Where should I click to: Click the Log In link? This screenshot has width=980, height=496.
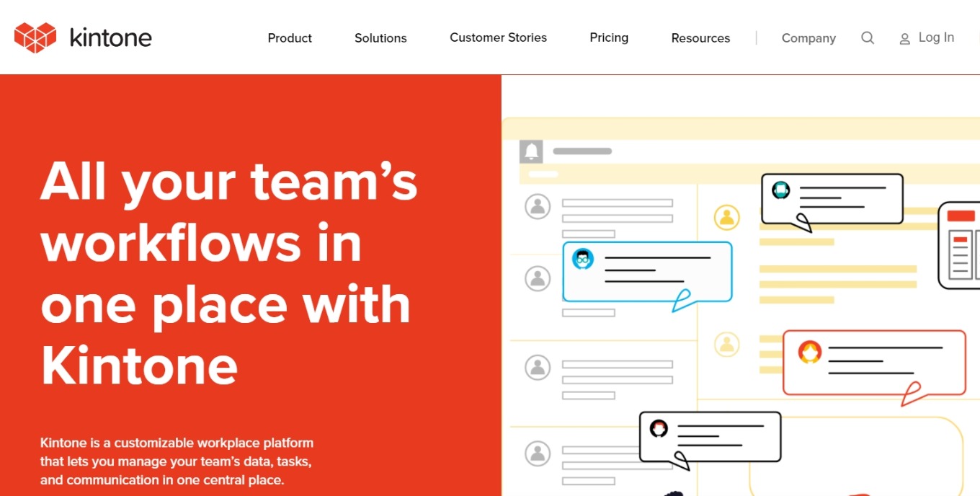[935, 37]
